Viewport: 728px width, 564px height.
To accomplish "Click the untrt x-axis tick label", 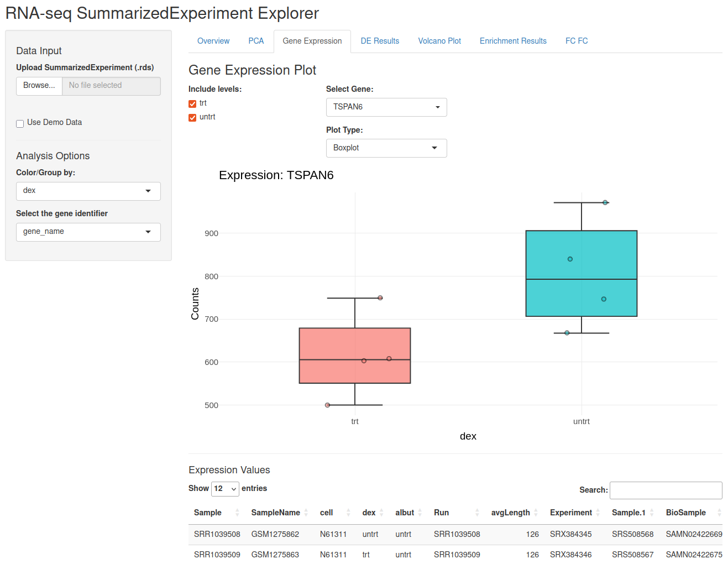I will point(582,421).
